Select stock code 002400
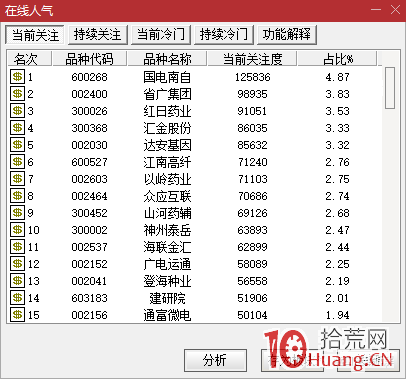The image size is (406, 379). (89, 94)
